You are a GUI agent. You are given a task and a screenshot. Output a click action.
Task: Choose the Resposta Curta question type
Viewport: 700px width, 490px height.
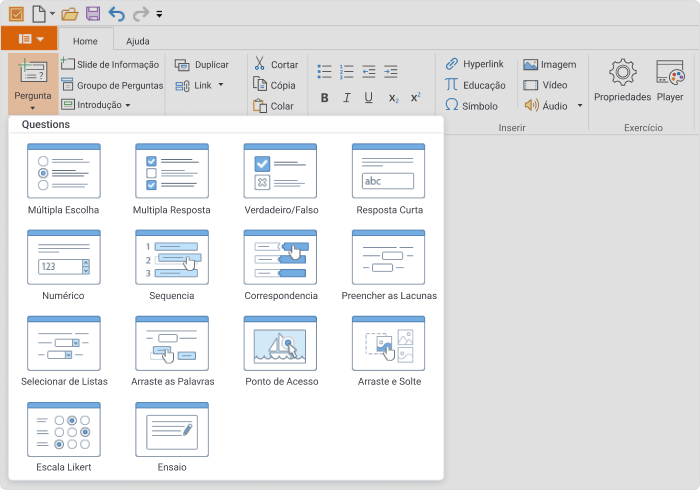pos(389,179)
